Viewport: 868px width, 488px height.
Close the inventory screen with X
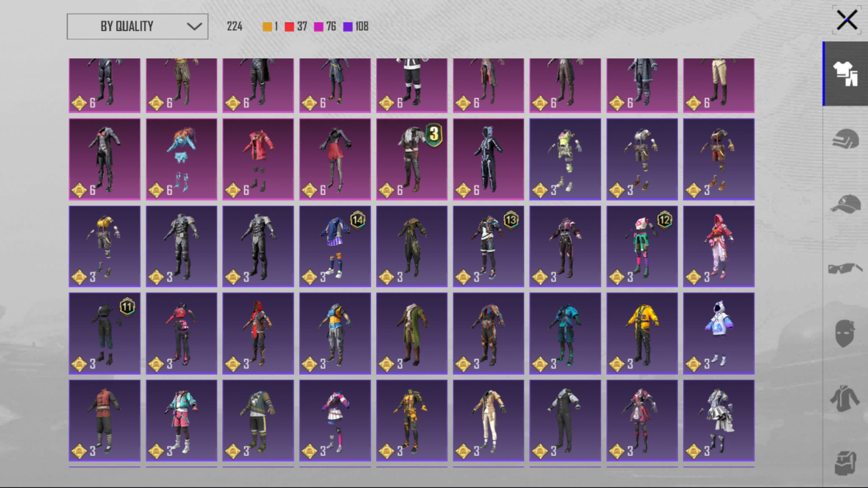point(847,20)
